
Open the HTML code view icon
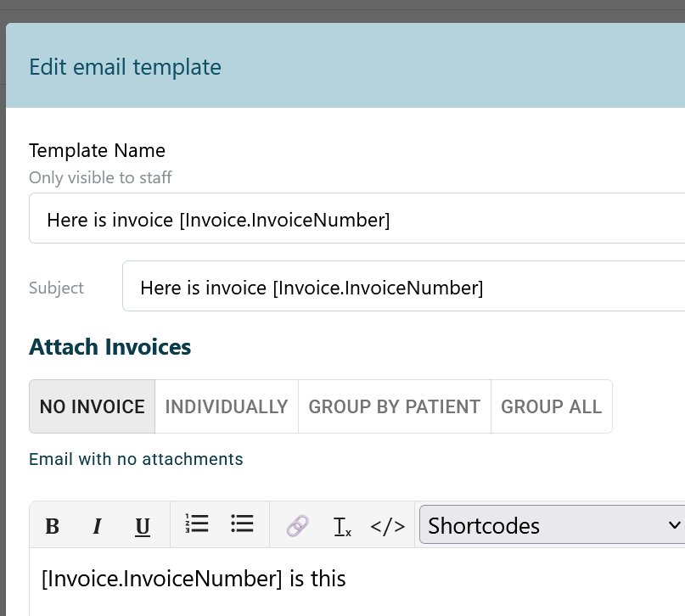388,526
